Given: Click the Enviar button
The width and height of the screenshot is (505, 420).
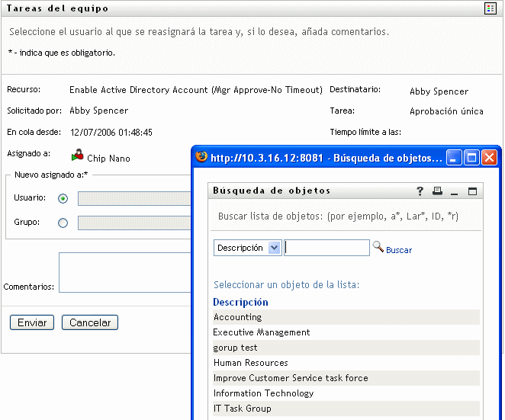Looking at the screenshot, I should point(32,322).
